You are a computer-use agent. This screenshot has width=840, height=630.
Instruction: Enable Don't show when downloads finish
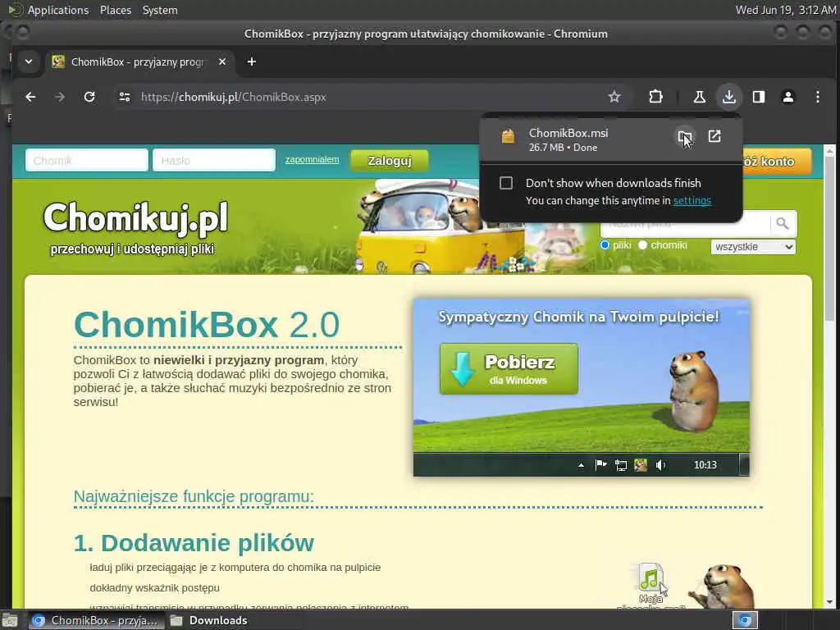coord(505,183)
